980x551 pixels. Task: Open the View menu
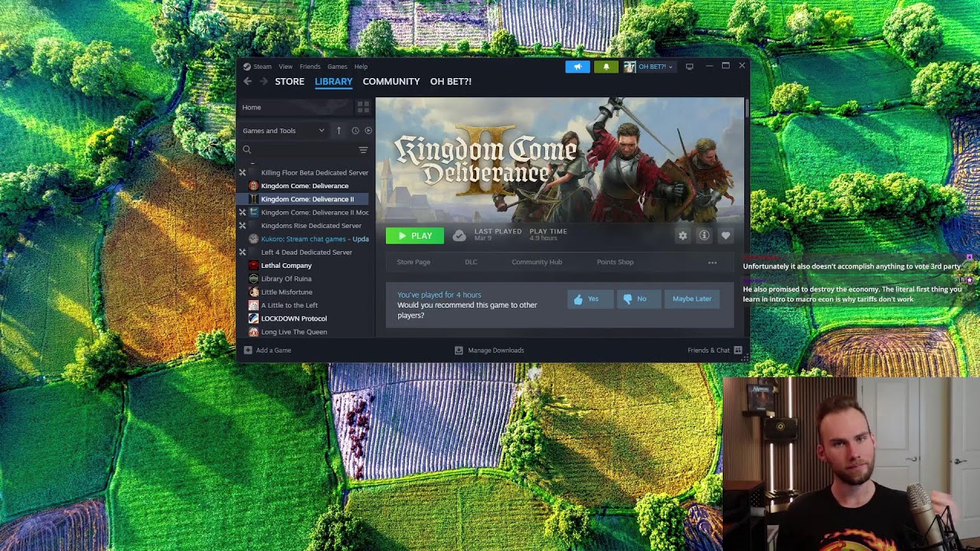286,67
